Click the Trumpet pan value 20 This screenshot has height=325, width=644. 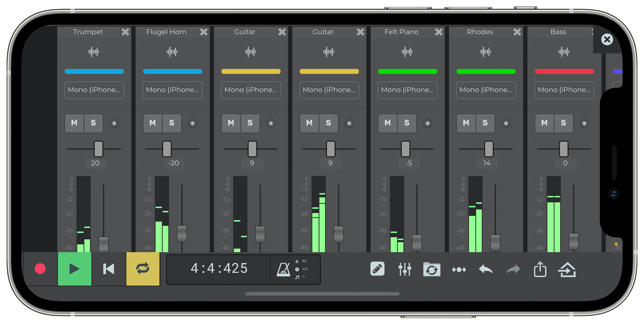point(95,163)
